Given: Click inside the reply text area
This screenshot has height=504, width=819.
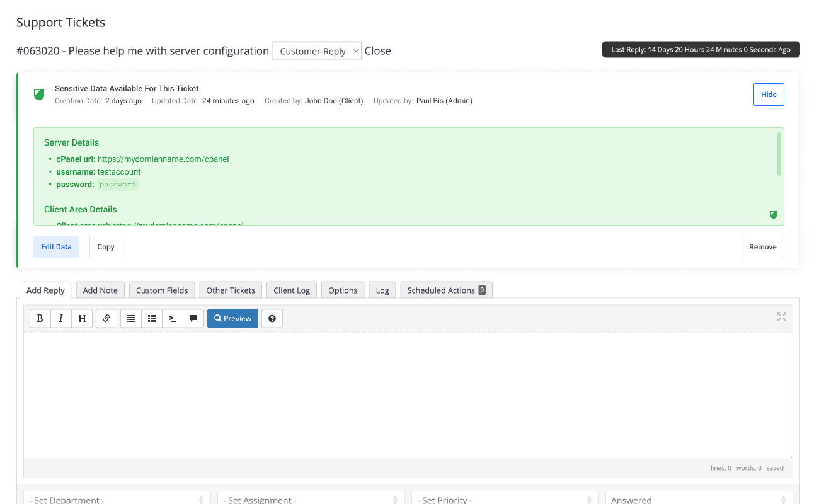Looking at the screenshot, I should [408, 395].
